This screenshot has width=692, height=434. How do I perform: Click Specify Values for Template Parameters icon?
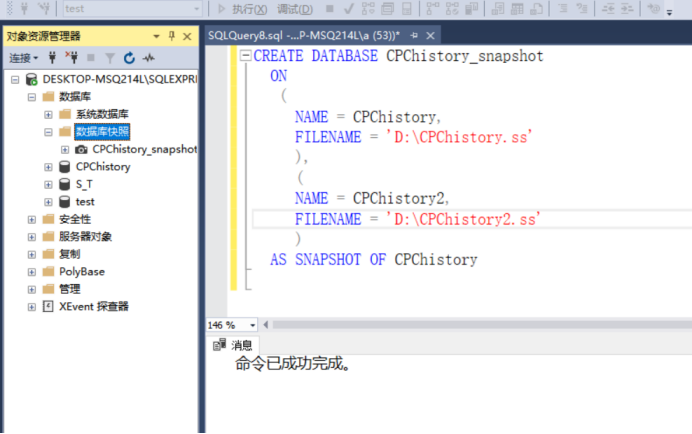coord(654,8)
